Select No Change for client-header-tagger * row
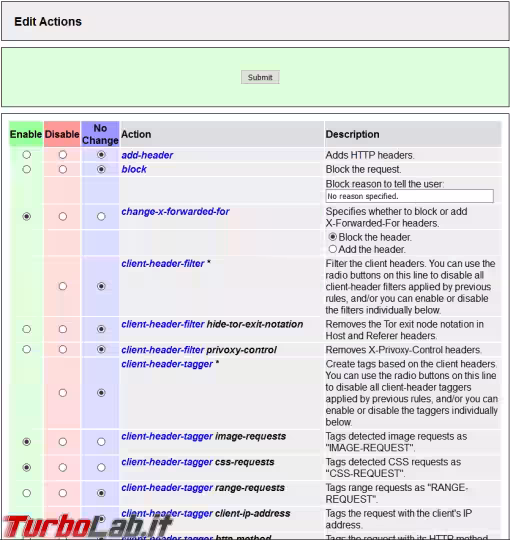This screenshot has width=510, height=540. [x=101, y=393]
